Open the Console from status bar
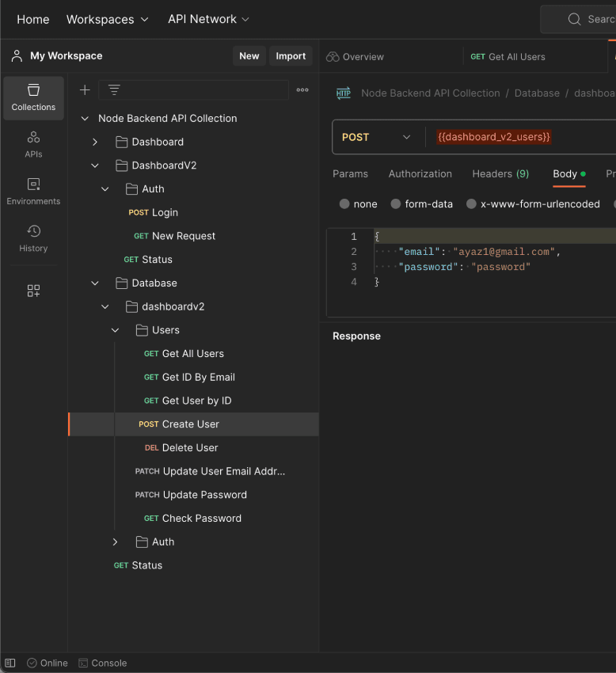The height and width of the screenshot is (673, 616). (103, 663)
